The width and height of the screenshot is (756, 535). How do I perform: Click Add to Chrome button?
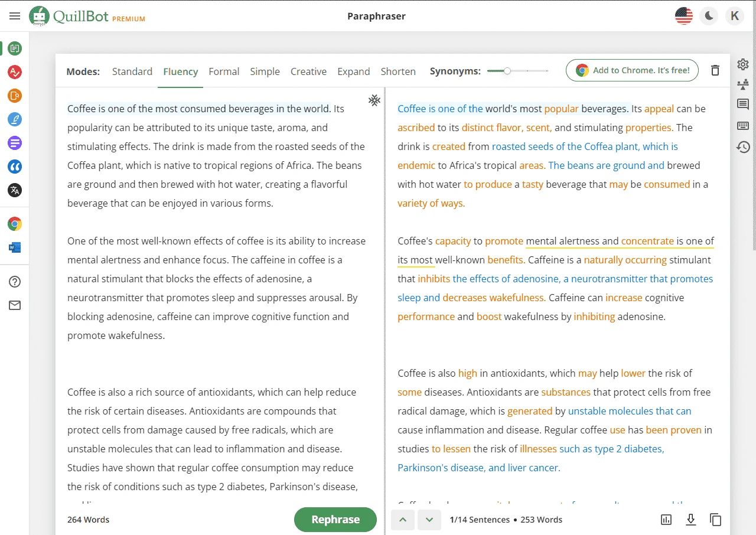(632, 70)
